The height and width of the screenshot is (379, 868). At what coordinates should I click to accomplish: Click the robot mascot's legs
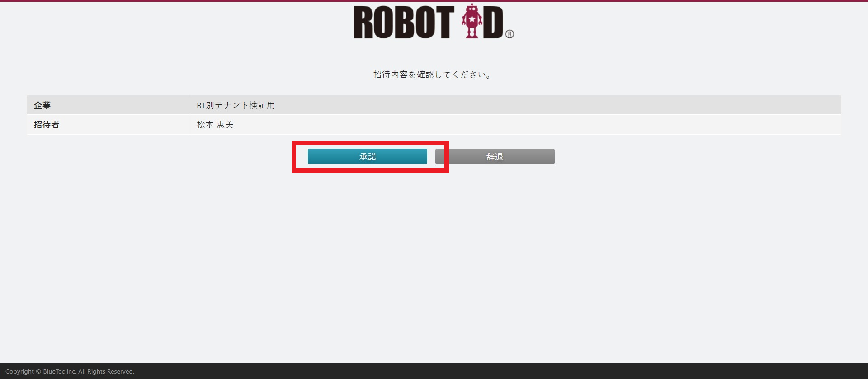[x=472, y=32]
